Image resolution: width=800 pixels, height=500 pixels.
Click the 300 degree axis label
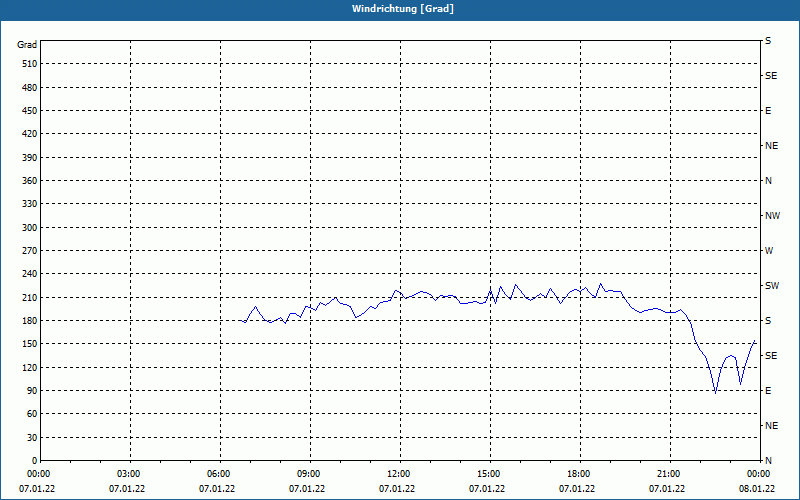(x=30, y=228)
